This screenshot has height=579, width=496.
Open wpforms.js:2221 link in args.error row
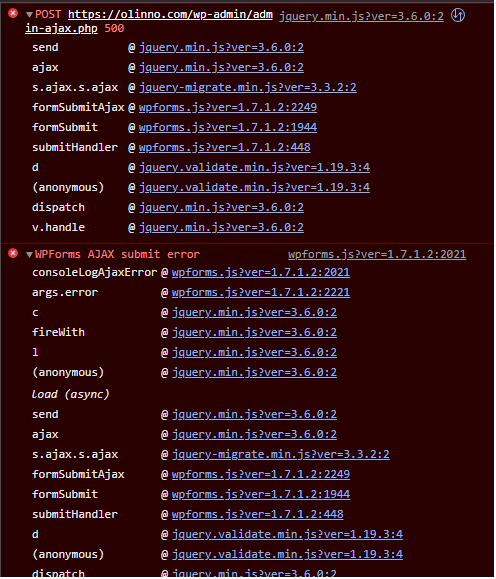pyautogui.click(x=261, y=292)
